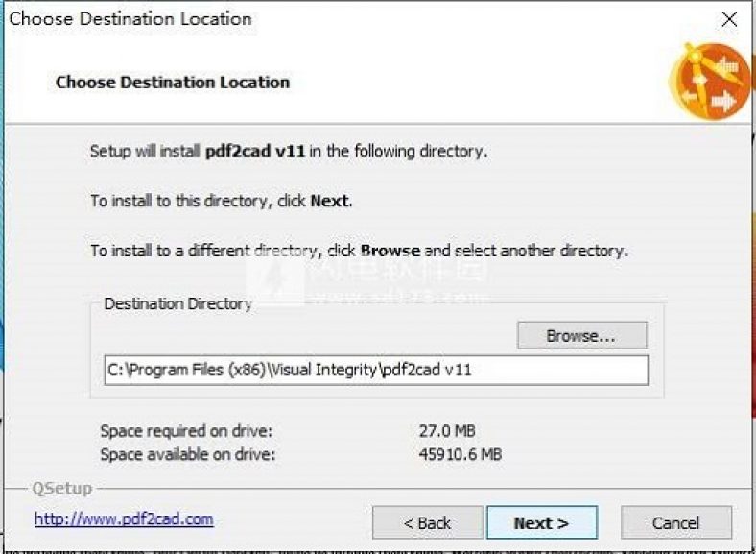Click the 'To install to this directory' line
The image size is (756, 554).
click(x=221, y=202)
